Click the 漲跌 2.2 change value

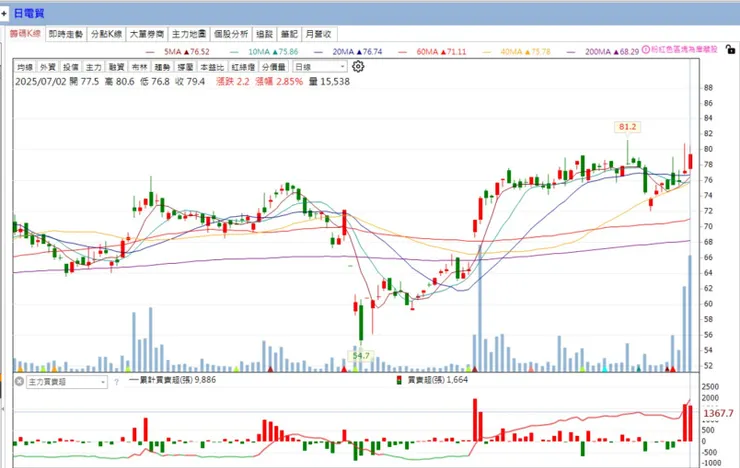click(233, 82)
